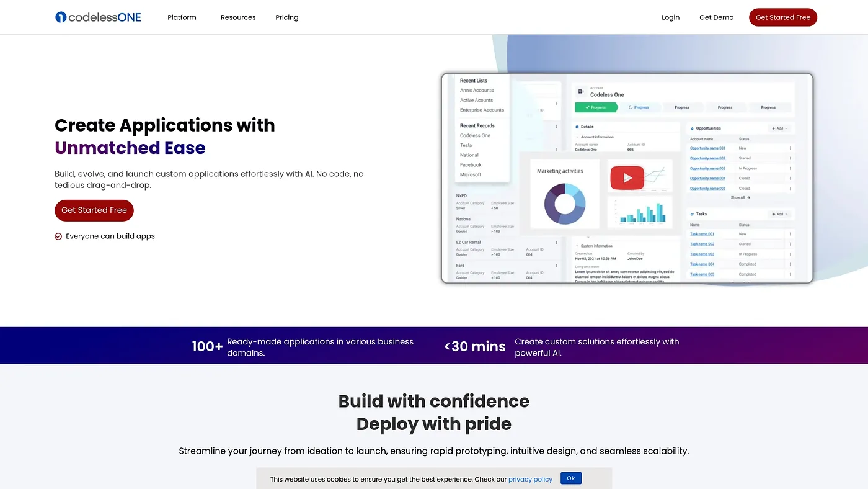Image resolution: width=868 pixels, height=489 pixels.
Task: Click the <30 mins statistic in the purple banner
Action: click(475, 346)
